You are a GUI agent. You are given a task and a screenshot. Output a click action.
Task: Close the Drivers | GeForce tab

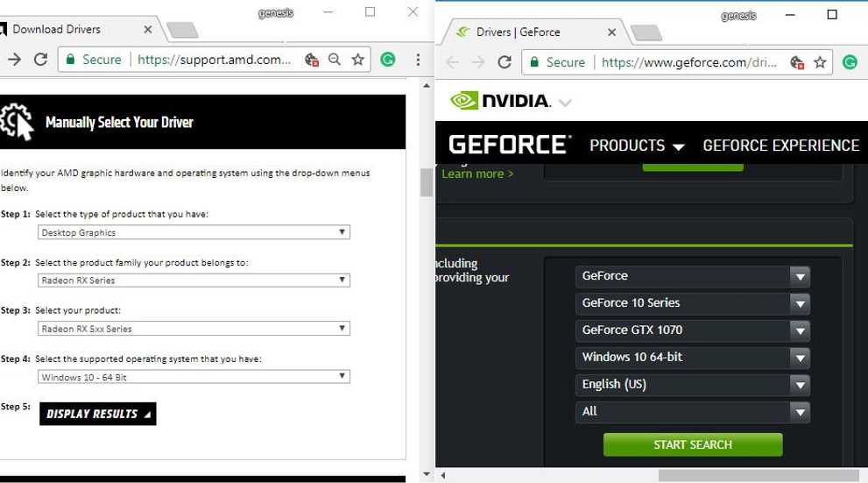click(x=611, y=32)
